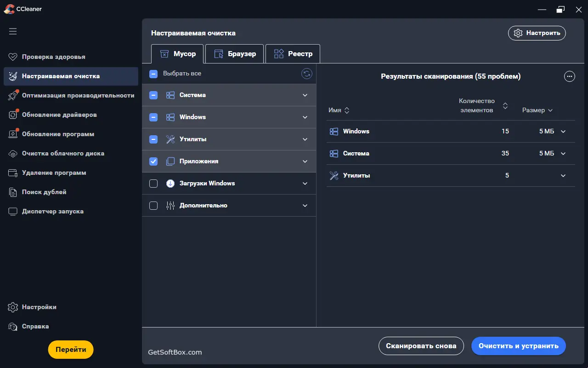Viewport: 588px width, 368px height.
Task: Expand Windows result row chevron
Action: point(563,132)
